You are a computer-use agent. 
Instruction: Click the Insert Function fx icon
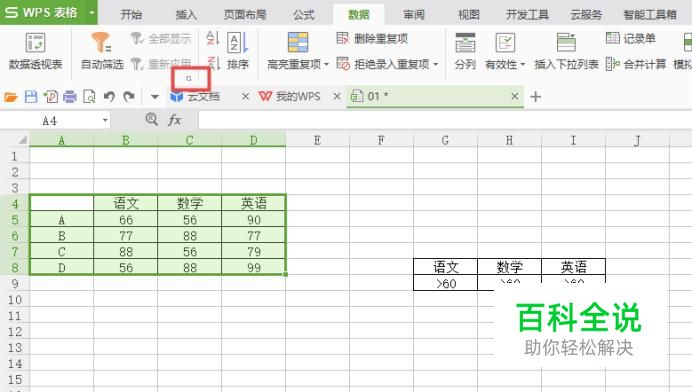(x=174, y=120)
